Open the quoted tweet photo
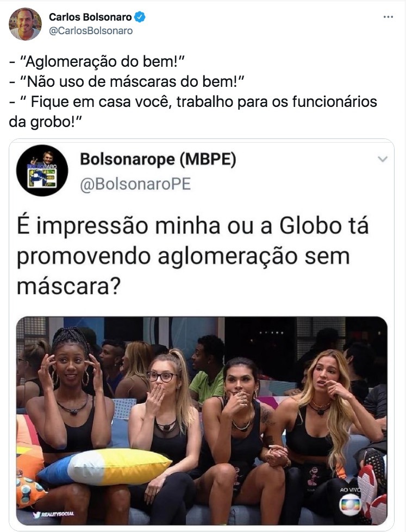The height and width of the screenshot is (532, 406). pyautogui.click(x=202, y=421)
